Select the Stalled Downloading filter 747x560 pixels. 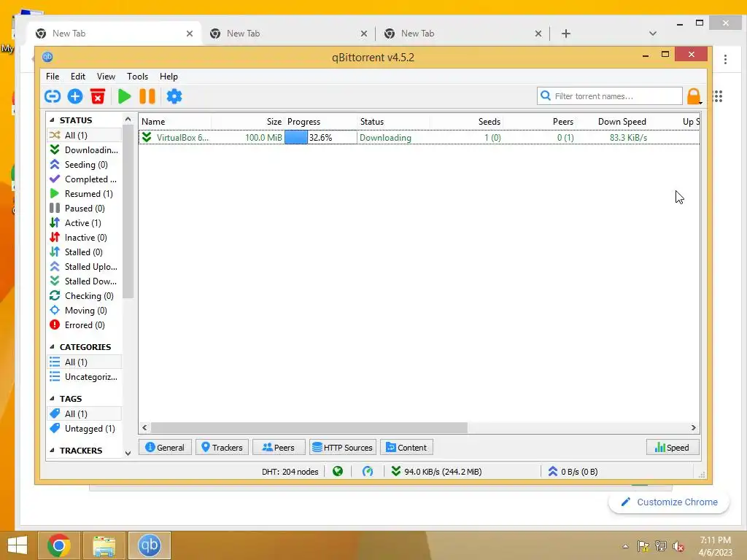coord(85,281)
